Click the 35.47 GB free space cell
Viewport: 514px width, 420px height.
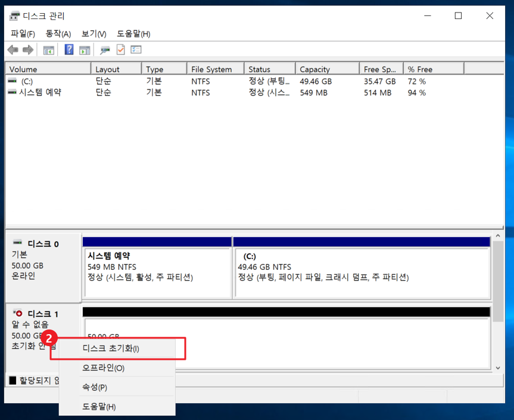click(x=379, y=81)
